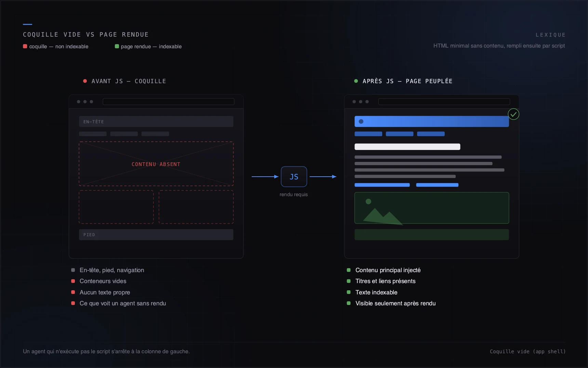Click 'coquille — non indexable' legend text

59,47
